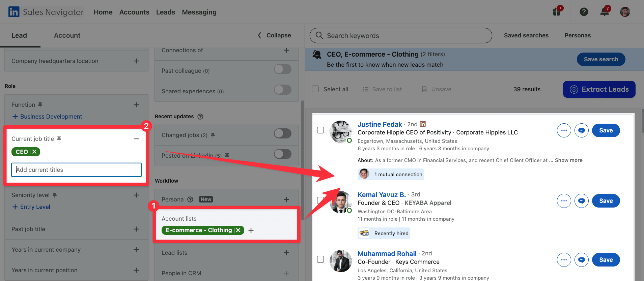Open the notifications bell icon
Screen dimensions: 644x281
pyautogui.click(x=605, y=12)
